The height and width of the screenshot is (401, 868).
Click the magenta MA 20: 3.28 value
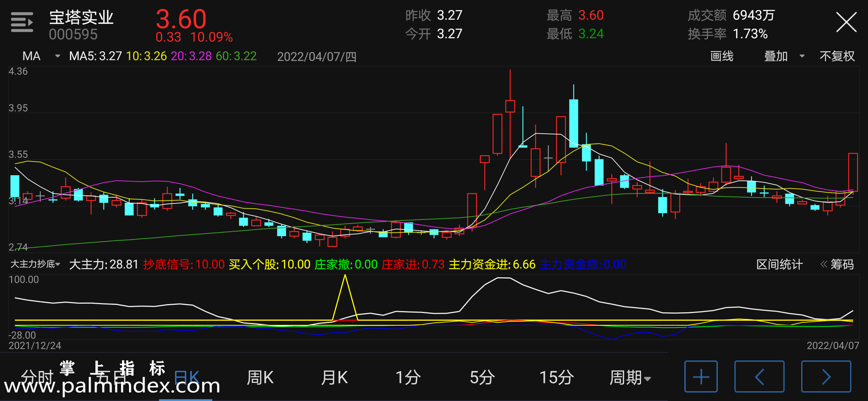(x=191, y=56)
